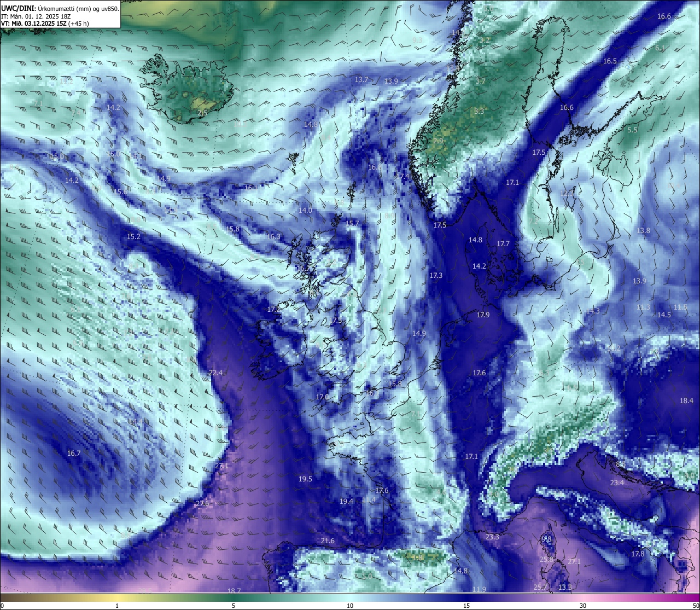The image size is (700, 610).
Task: Click the 1 tick label on the legend
Action: pyautogui.click(x=117, y=605)
